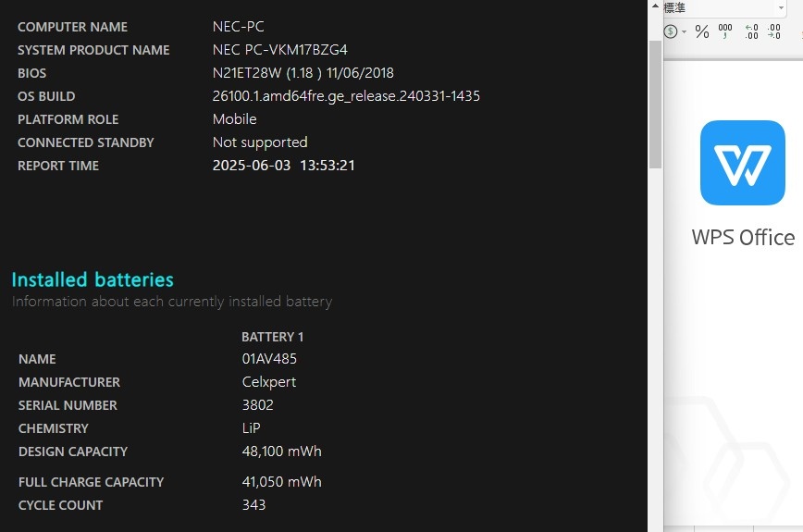Click the COMPUTER NAME label
Image resolution: width=803 pixels, height=532 pixels.
(x=73, y=27)
